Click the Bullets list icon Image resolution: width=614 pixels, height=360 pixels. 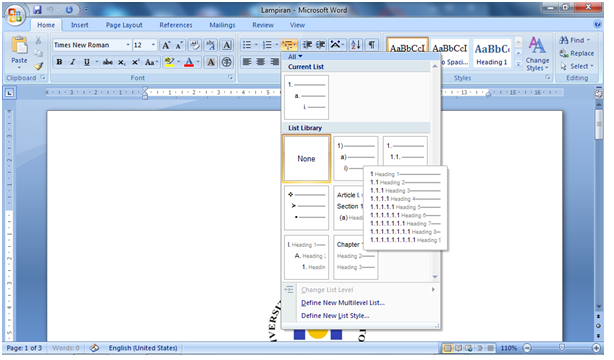[247, 45]
